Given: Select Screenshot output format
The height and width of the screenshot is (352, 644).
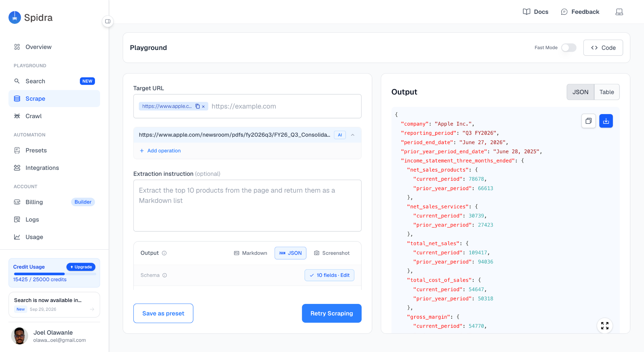Looking at the screenshot, I should [332, 253].
